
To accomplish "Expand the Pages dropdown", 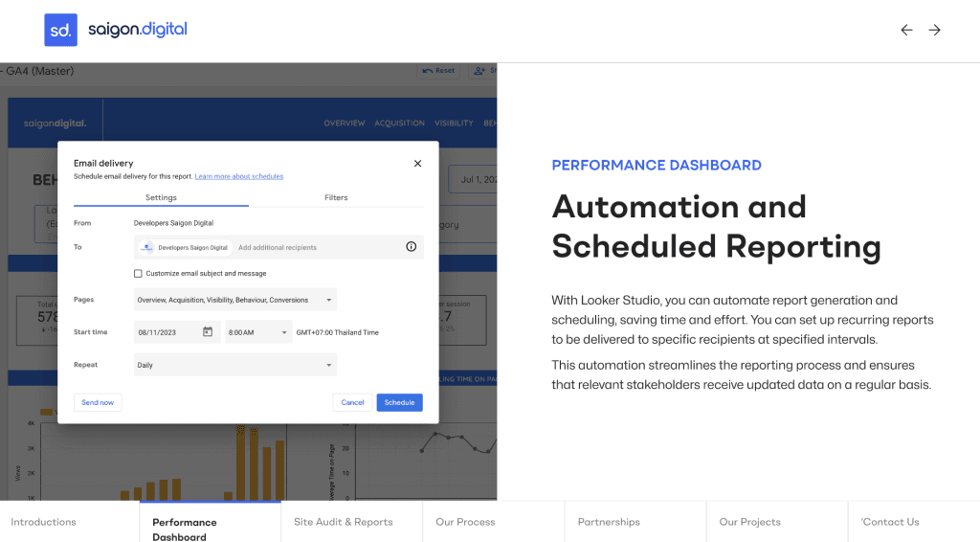I will [x=330, y=300].
